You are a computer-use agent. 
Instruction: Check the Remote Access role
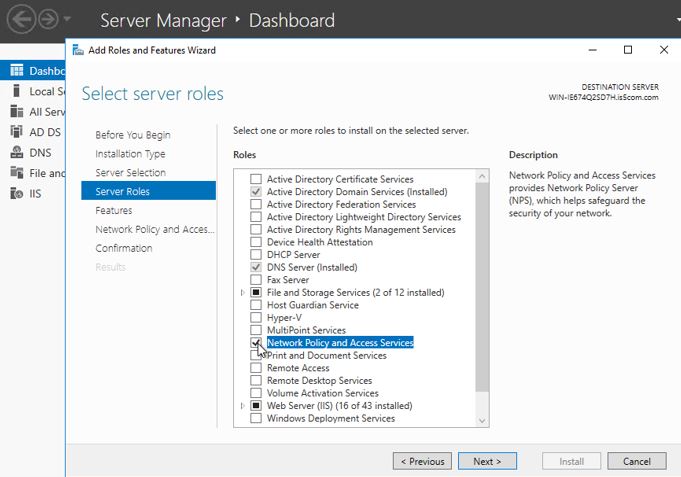point(256,368)
